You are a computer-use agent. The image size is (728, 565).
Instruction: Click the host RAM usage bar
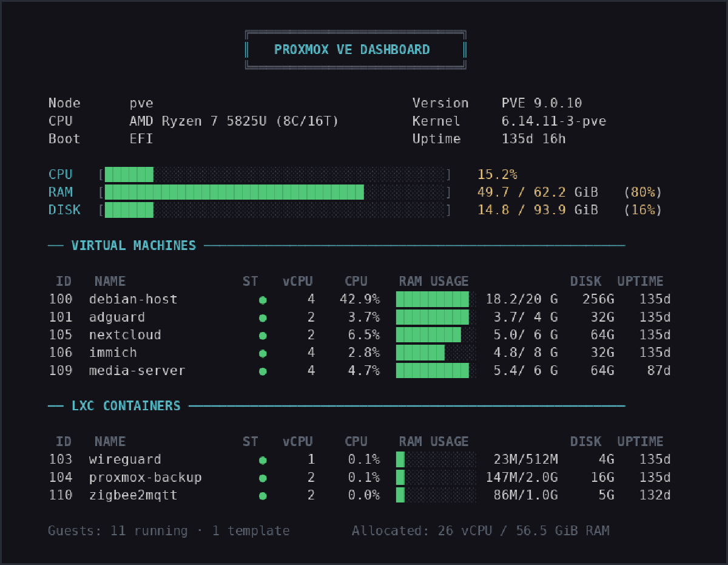pos(275,192)
